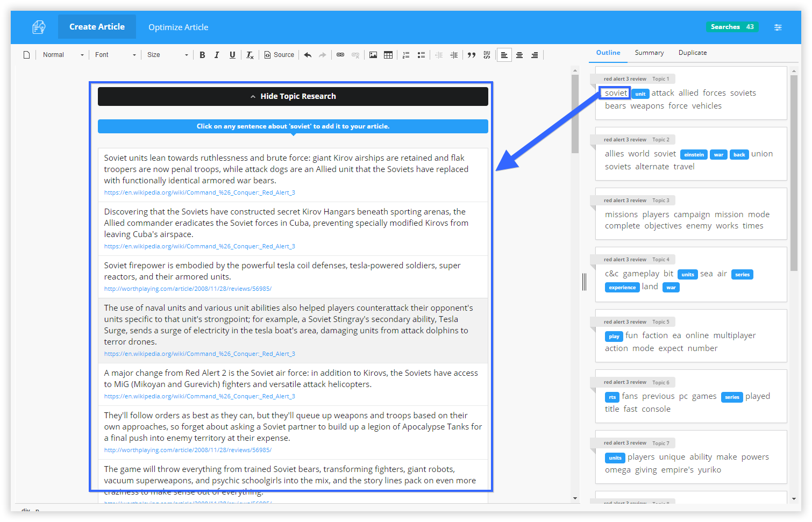The image size is (812, 522).
Task: Apply block quote formatting
Action: point(472,55)
